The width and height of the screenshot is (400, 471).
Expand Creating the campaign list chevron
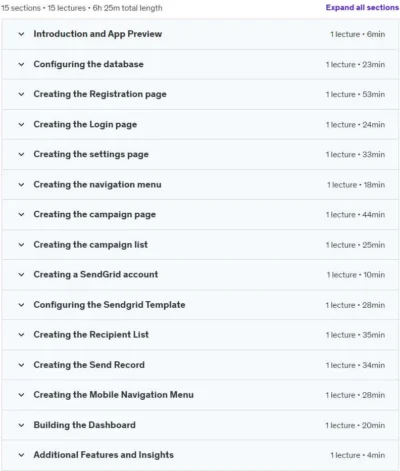21,245
